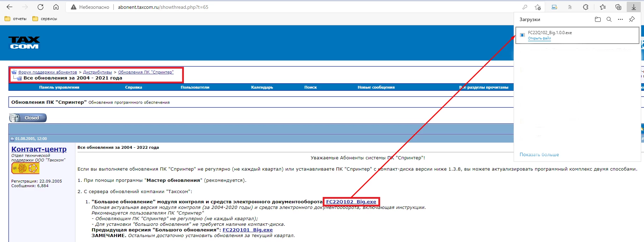Screen dimensions: 644x242
Task: Click the 'Closed' thread button
Action: pyautogui.click(x=28, y=118)
